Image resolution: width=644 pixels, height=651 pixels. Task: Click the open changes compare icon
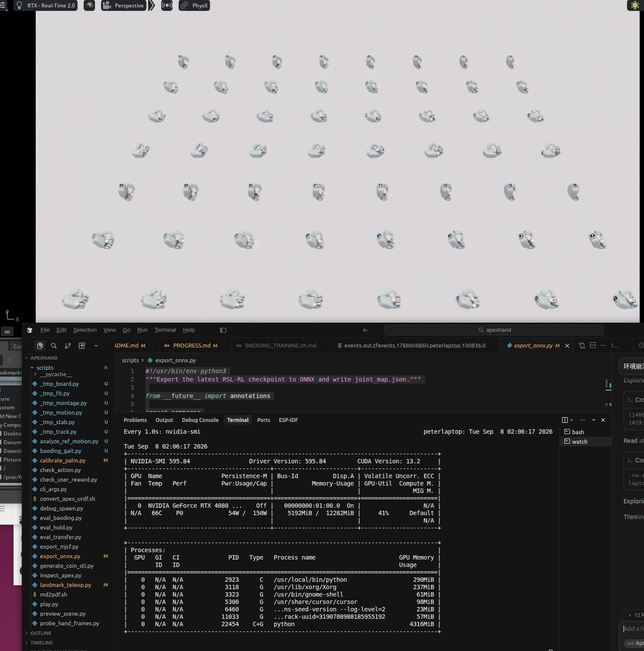(582, 346)
